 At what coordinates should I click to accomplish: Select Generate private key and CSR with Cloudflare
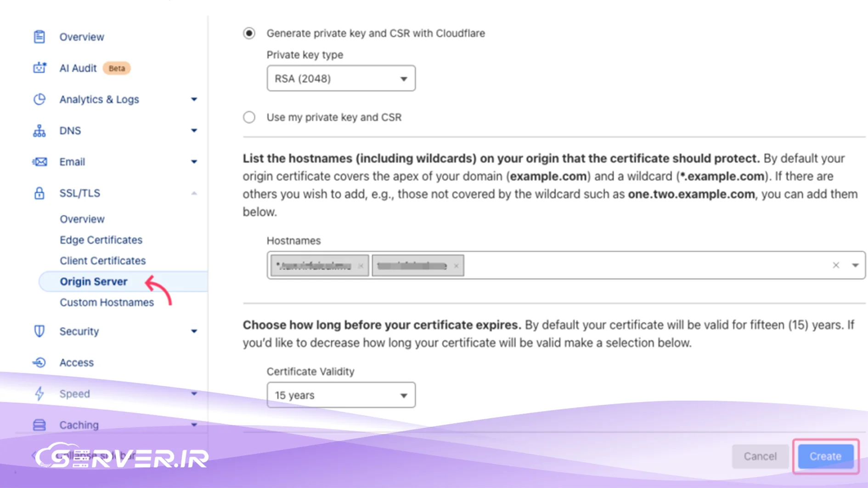pyautogui.click(x=249, y=33)
